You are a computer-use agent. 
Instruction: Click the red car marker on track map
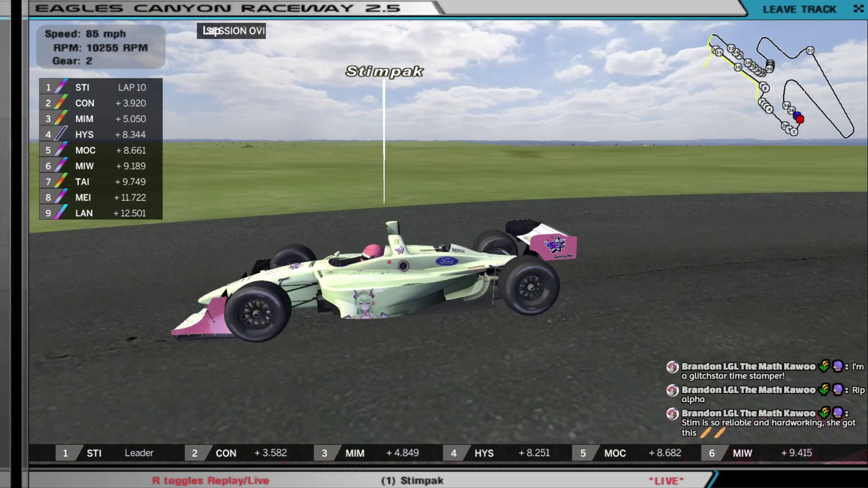[x=800, y=119]
